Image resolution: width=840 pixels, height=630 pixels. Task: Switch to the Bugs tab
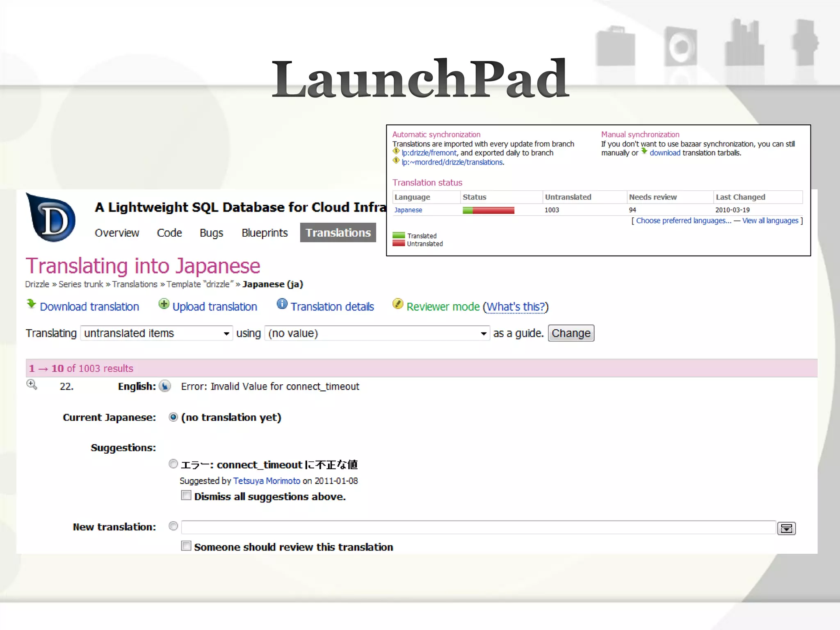coord(211,233)
